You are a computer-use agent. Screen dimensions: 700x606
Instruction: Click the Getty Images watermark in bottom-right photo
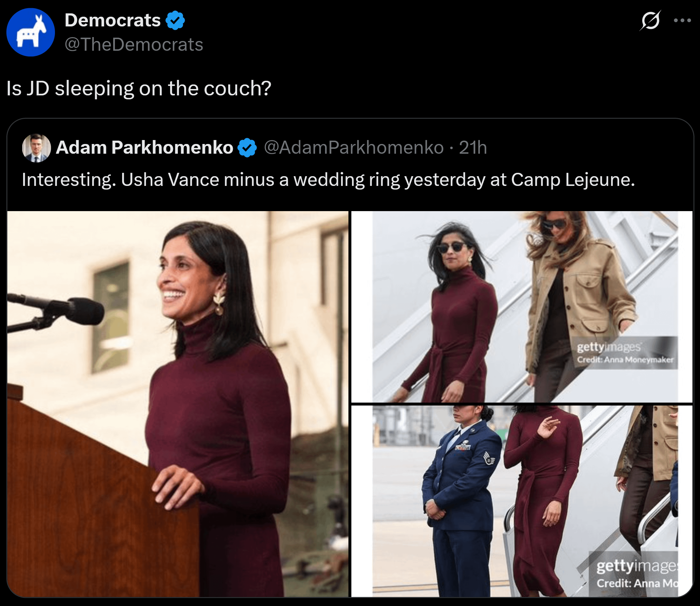click(637, 574)
